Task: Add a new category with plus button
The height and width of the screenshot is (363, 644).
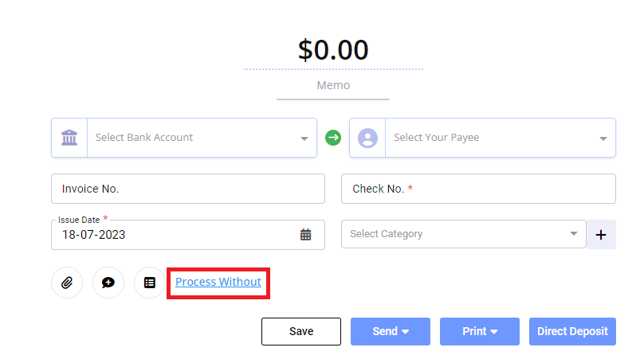Action: 601,235
